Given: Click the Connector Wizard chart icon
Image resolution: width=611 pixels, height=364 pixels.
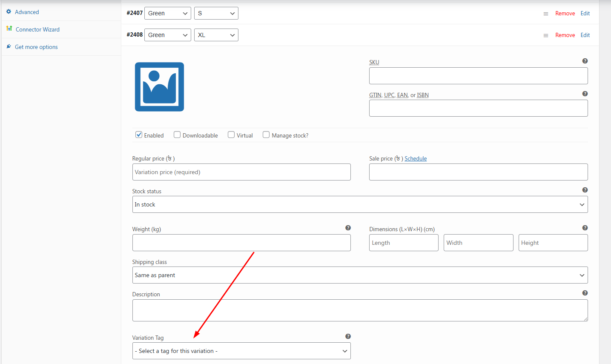Looking at the screenshot, I should coord(9,29).
